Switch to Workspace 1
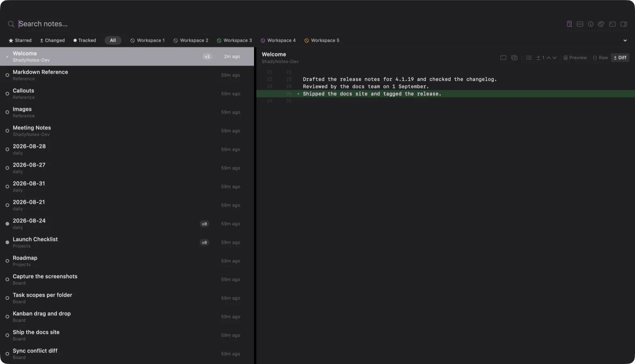 147,40
